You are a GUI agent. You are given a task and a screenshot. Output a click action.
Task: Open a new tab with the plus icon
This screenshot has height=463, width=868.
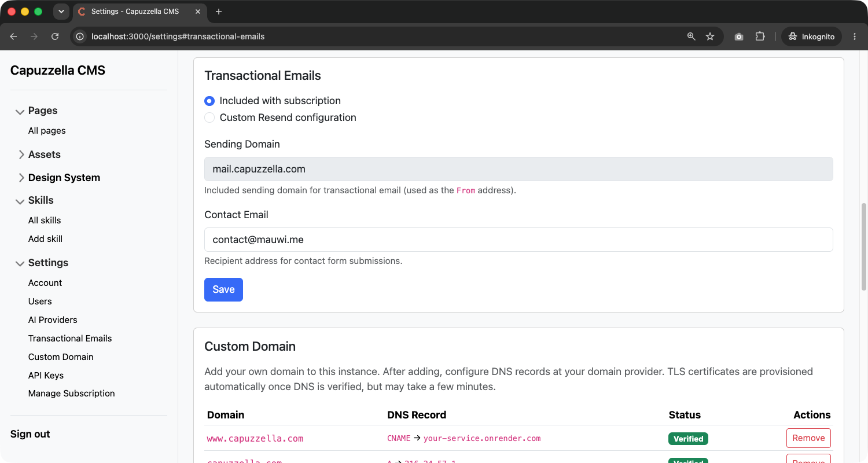[218, 12]
